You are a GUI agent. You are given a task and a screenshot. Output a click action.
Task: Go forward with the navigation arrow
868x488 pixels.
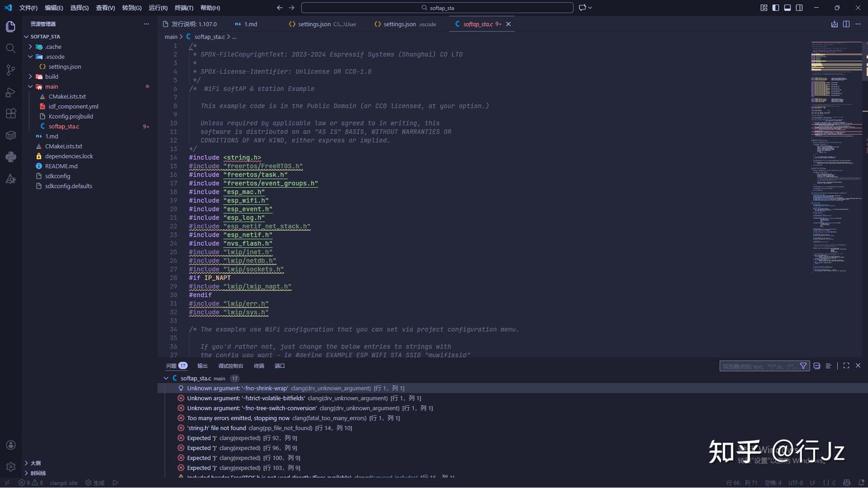tap(292, 8)
